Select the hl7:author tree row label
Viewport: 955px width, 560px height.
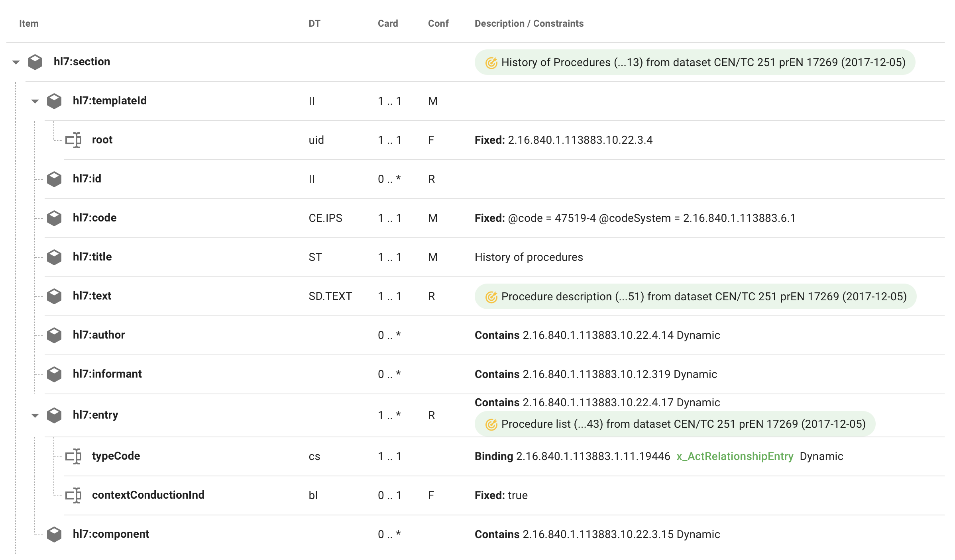point(99,335)
